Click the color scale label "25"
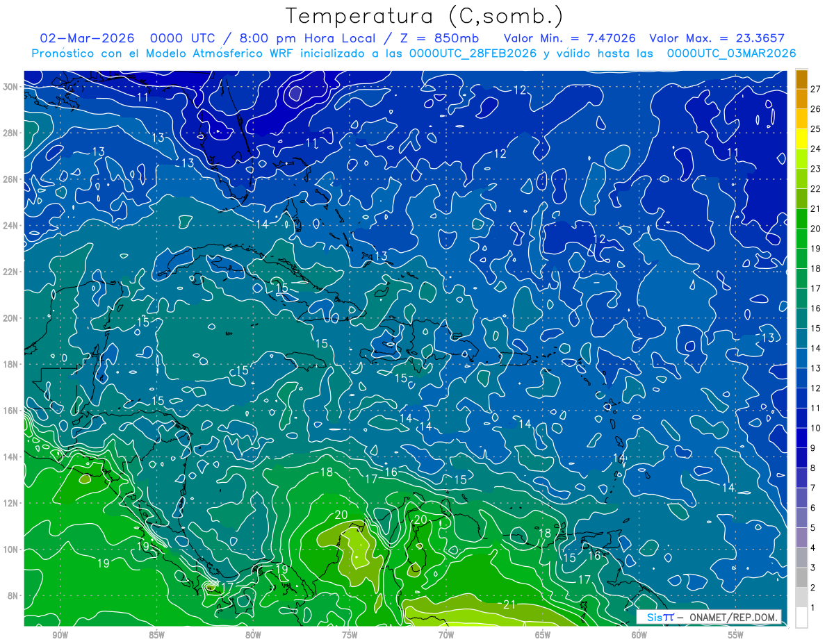Image resolution: width=834 pixels, height=644 pixels. click(815, 129)
